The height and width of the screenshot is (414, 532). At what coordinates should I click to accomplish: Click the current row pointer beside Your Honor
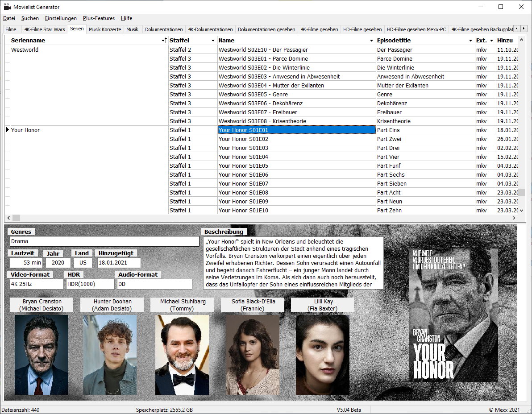tap(7, 130)
